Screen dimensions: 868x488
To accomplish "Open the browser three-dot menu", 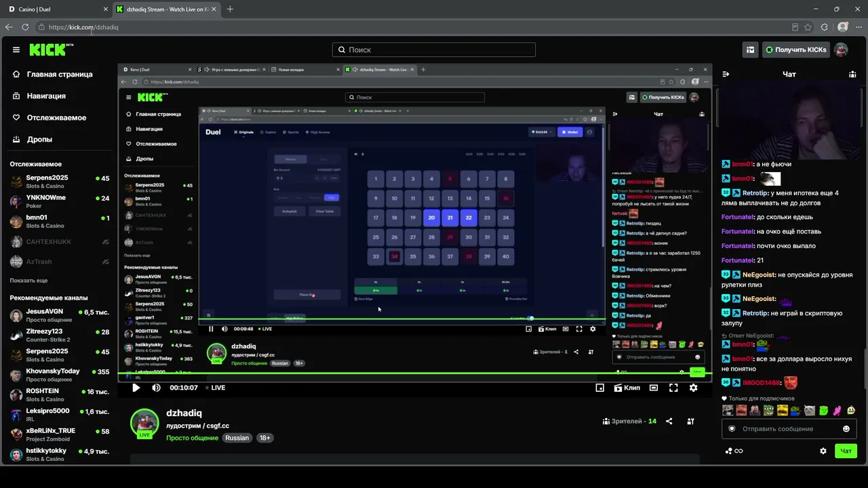I will (x=859, y=27).
